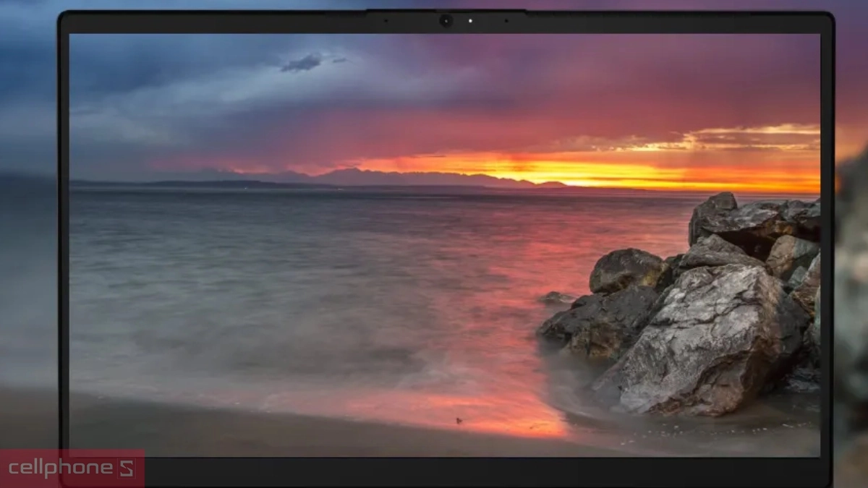Viewport: 868px width, 488px height.
Task: Click the small isolated rock in water
Action: [x=557, y=298]
